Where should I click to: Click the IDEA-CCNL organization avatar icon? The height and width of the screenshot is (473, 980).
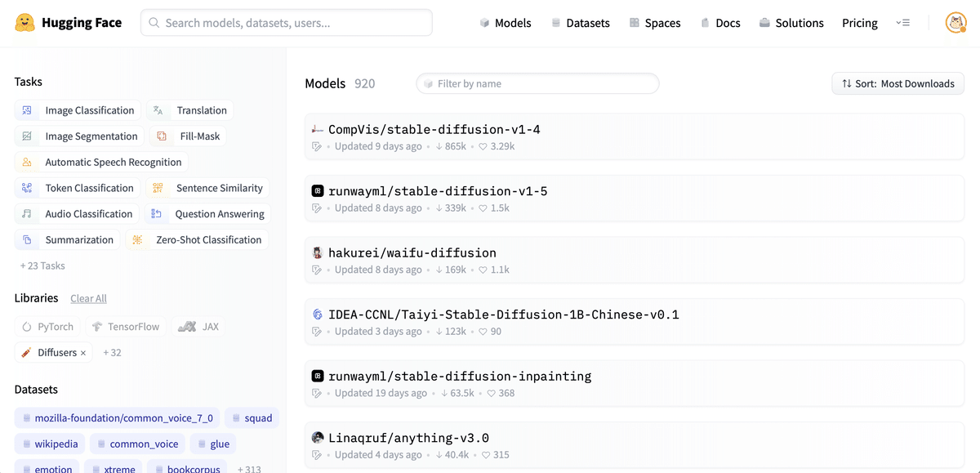[318, 315]
